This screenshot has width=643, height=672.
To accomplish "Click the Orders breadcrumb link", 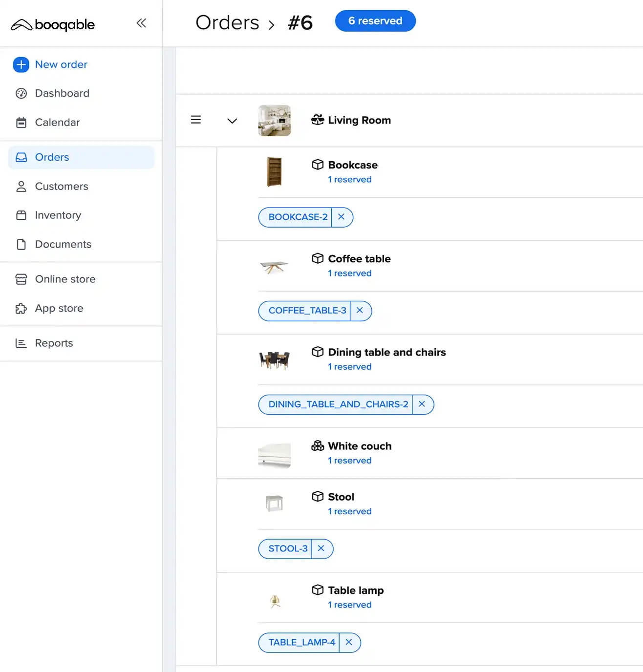I will pyautogui.click(x=227, y=22).
